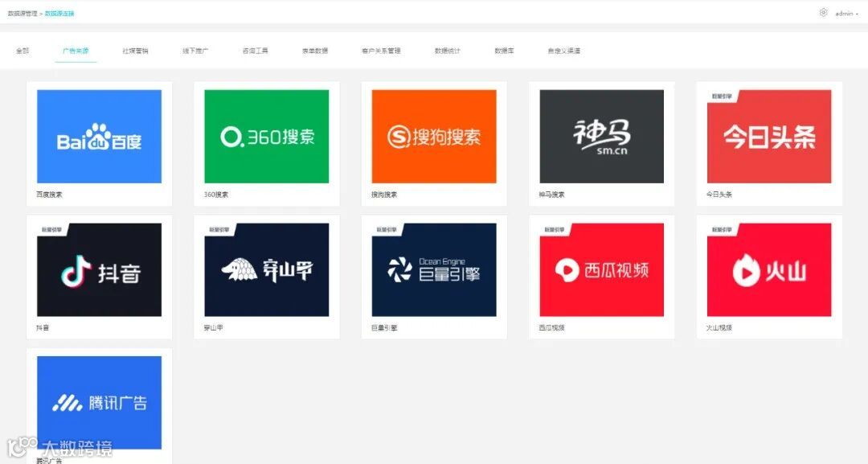Click the 巨量引擎 caption under Ocean Engine
Viewport: 868px width, 464px height.
coord(384,328)
